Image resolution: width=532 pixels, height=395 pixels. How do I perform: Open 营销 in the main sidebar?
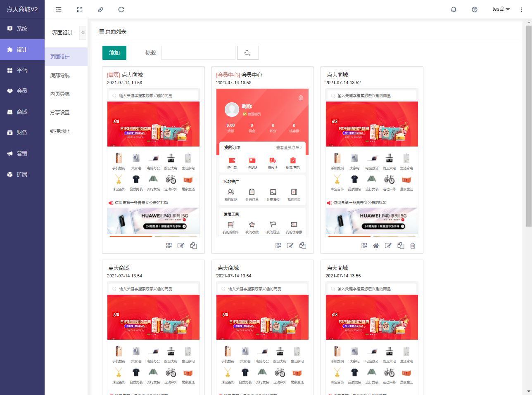tap(22, 153)
